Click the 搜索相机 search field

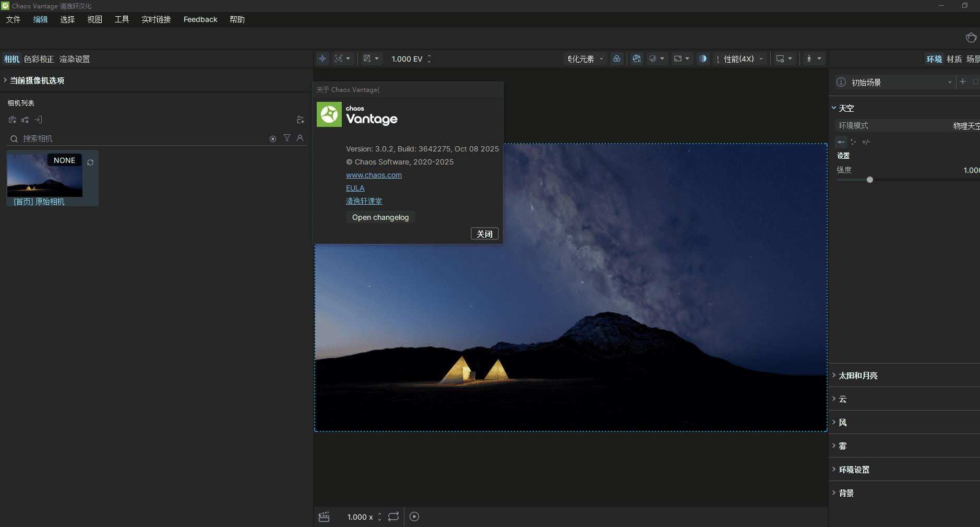point(141,138)
